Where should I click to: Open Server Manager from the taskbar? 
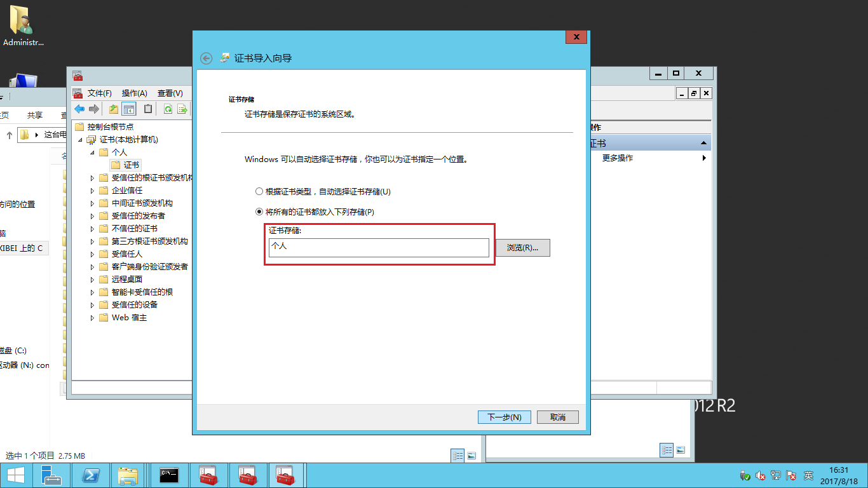pos(51,475)
